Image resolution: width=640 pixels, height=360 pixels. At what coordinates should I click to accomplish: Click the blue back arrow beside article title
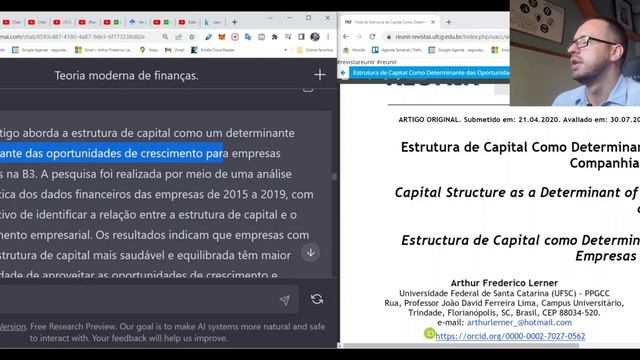pos(343,73)
